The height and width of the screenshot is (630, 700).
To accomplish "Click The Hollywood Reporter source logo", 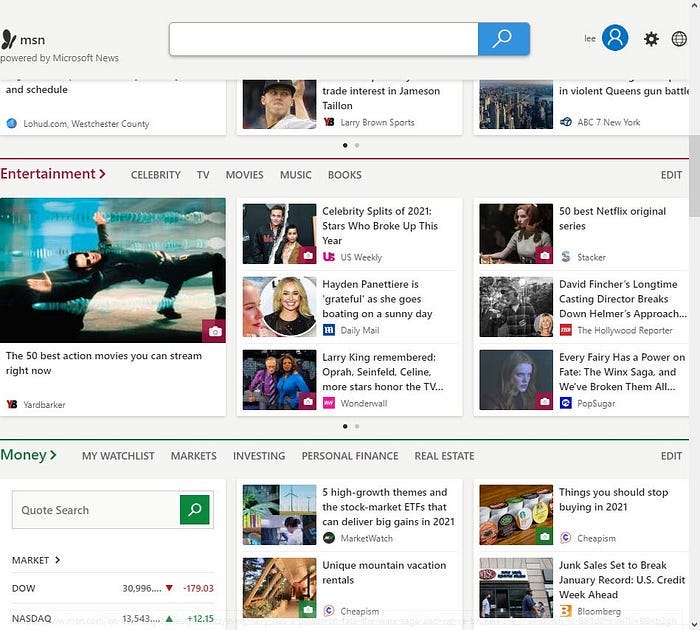I will coord(566,330).
